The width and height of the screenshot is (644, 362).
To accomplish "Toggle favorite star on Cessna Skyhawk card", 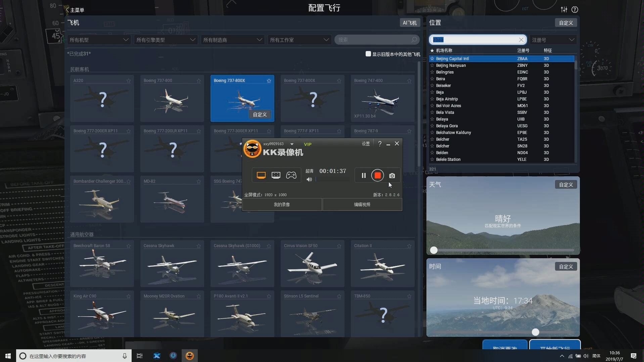I will 199,246.
